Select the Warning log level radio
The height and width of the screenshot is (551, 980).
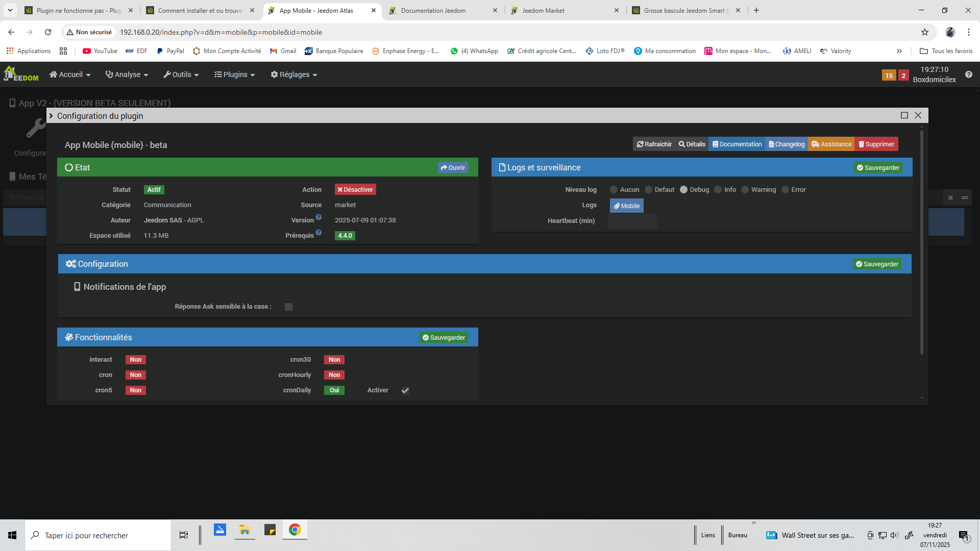(x=745, y=190)
